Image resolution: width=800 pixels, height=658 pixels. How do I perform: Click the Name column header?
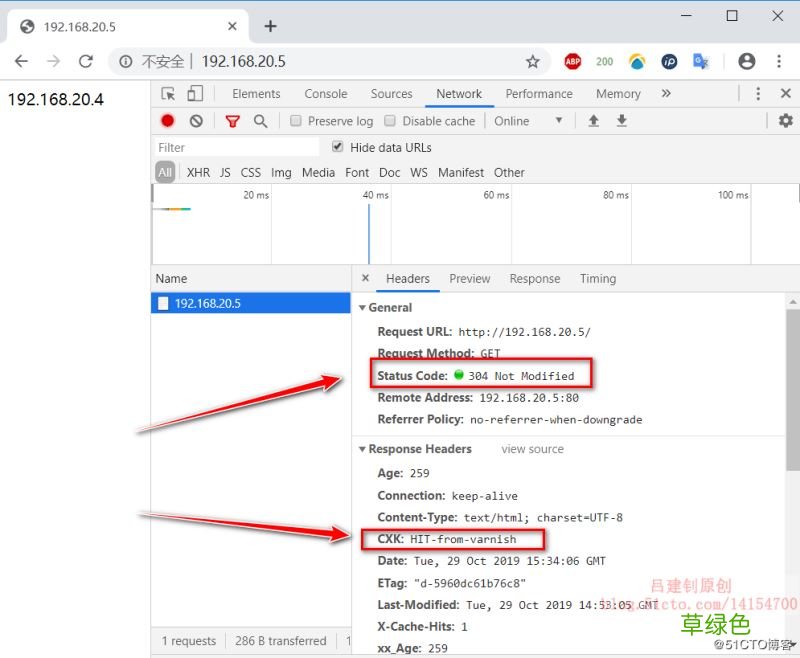coord(251,279)
